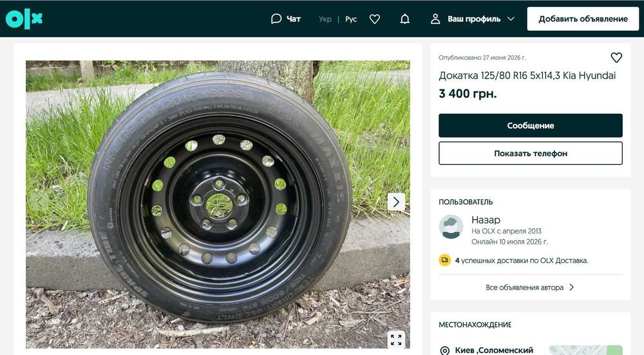Click the location pin icon near Киев

pos(445,350)
